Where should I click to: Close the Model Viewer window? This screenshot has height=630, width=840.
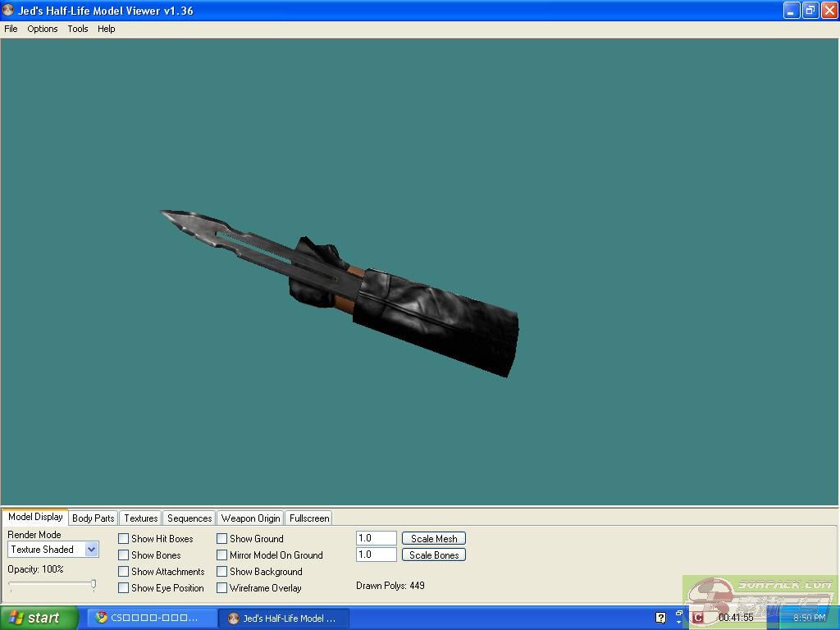click(829, 10)
